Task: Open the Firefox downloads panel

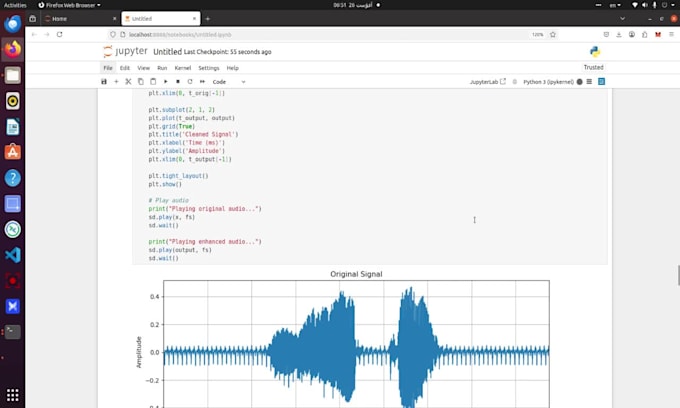Action: coord(619,34)
